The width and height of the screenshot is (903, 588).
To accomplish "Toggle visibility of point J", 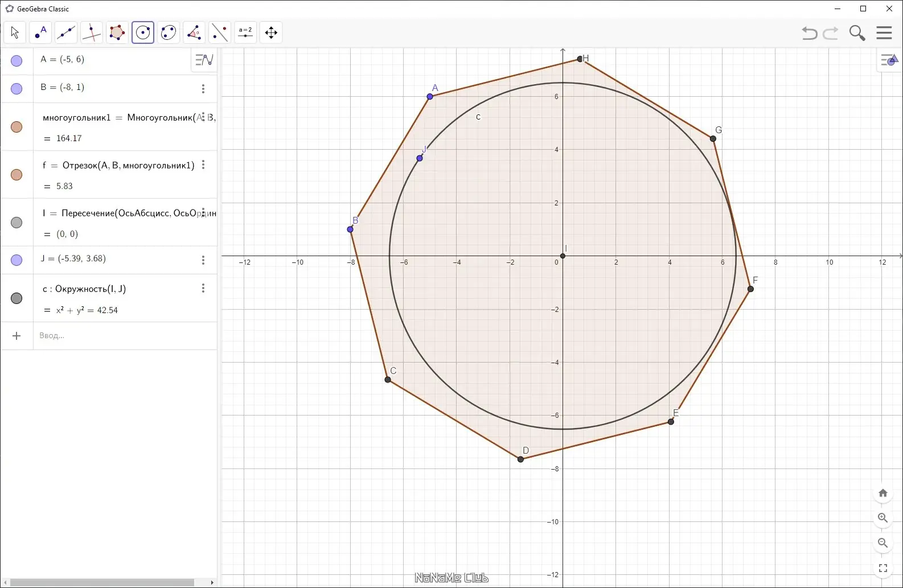I will pos(17,260).
